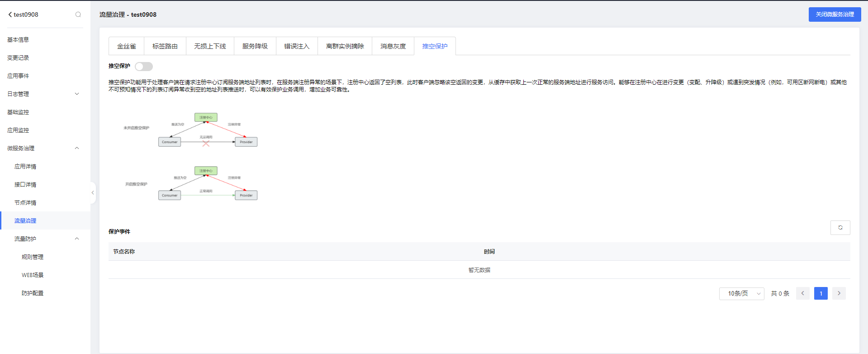
Task: Click the refresh icon above the events table
Action: pyautogui.click(x=840, y=228)
